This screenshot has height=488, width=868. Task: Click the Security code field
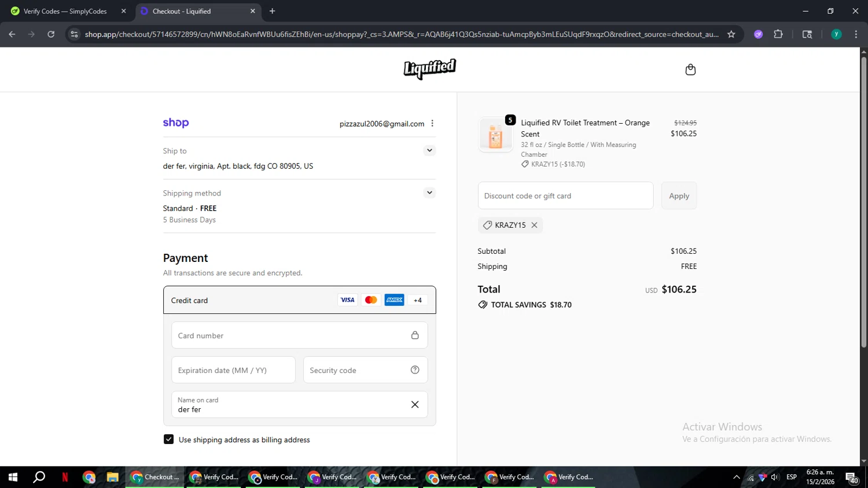coord(365,370)
